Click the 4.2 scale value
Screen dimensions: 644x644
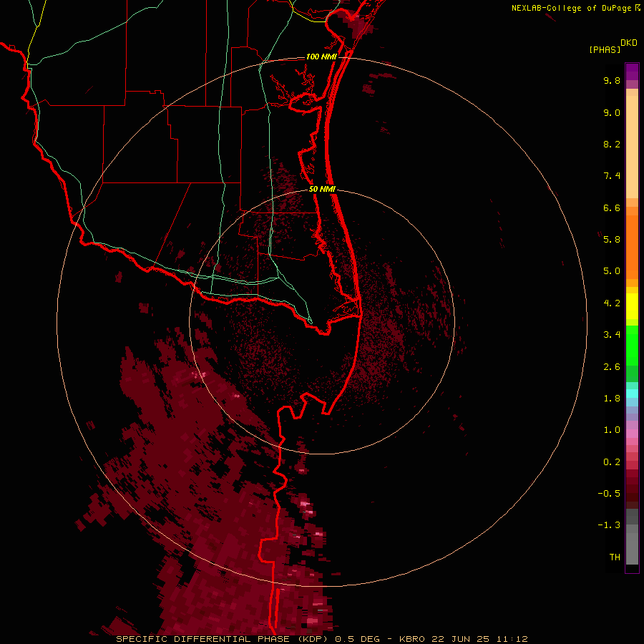click(x=612, y=303)
